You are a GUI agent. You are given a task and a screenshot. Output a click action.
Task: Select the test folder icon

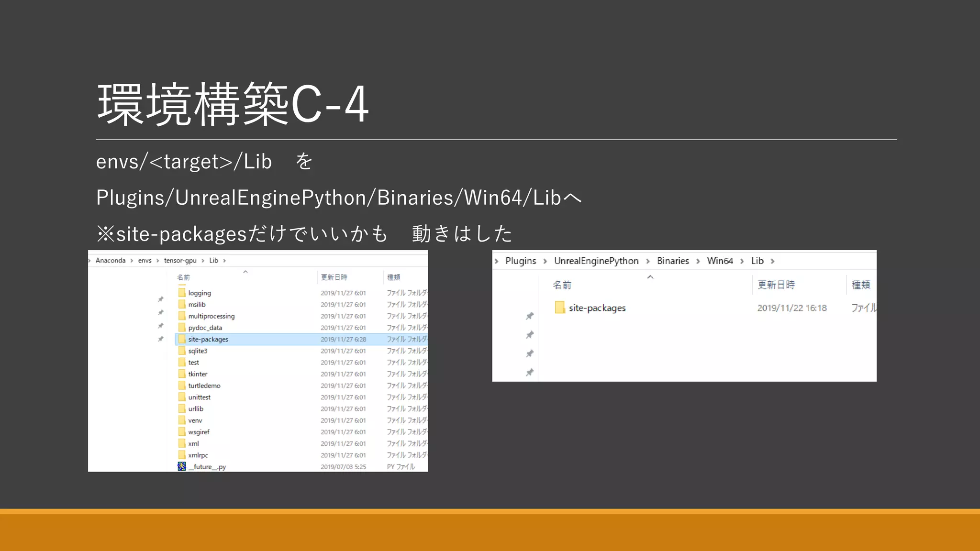coord(182,362)
